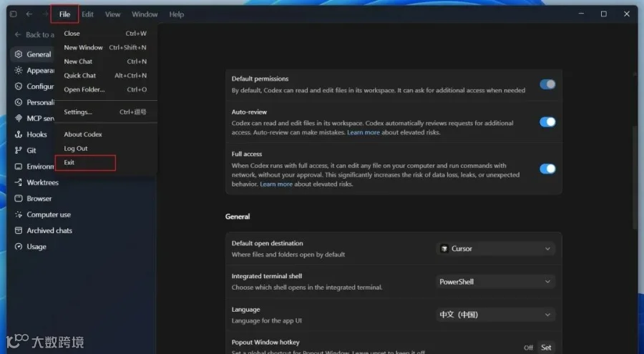644x354 pixels.
Task: Click the Hooks anchor icon
Action: pyautogui.click(x=19, y=134)
